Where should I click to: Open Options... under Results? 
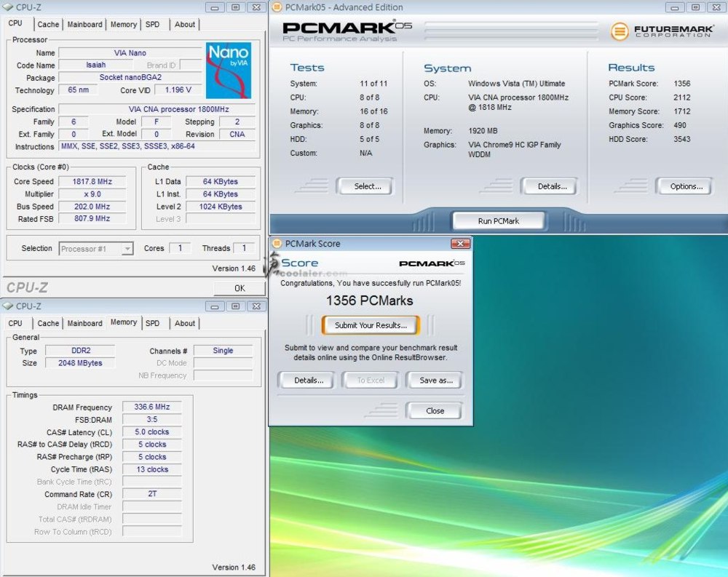(684, 186)
